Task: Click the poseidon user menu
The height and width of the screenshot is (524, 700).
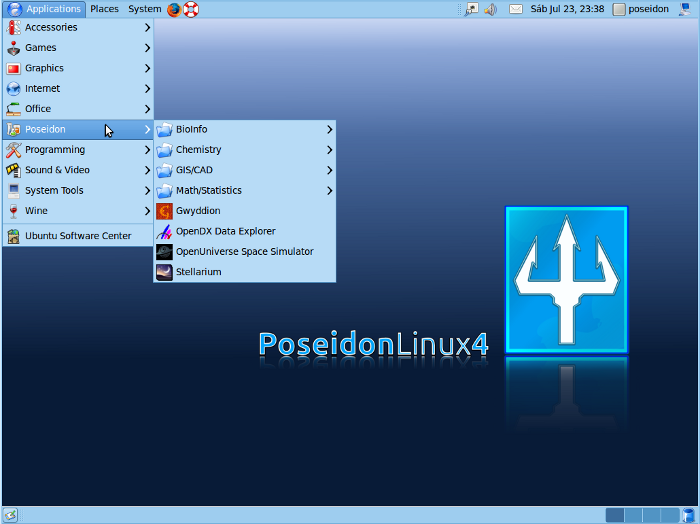Action: pyautogui.click(x=641, y=9)
